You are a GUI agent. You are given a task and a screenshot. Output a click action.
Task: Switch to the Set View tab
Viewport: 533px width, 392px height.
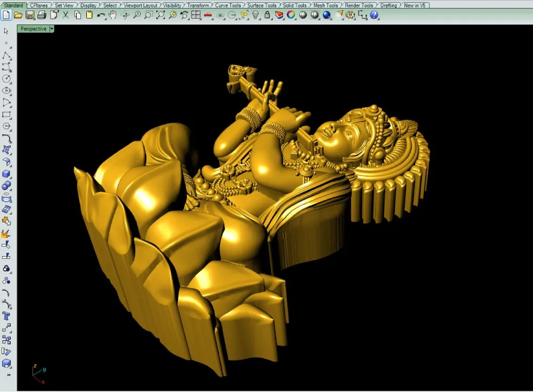[x=64, y=5]
